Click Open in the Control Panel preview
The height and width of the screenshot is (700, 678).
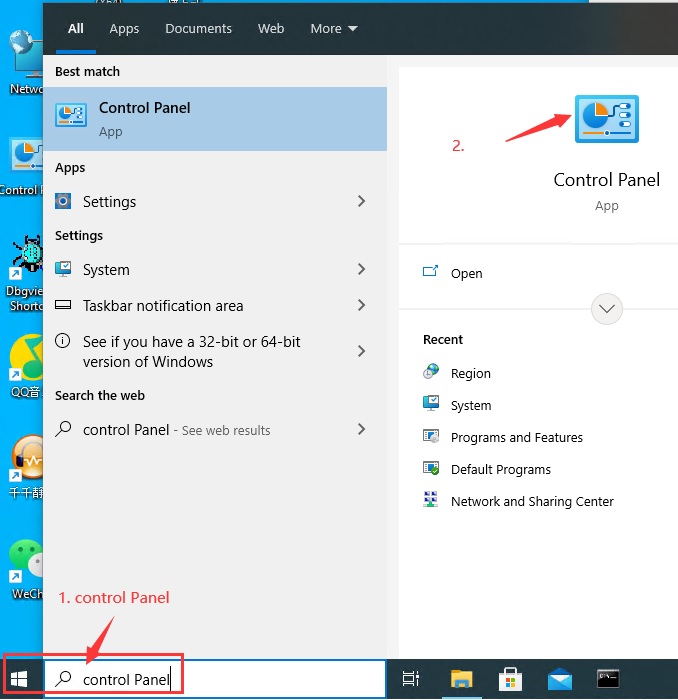pos(466,273)
